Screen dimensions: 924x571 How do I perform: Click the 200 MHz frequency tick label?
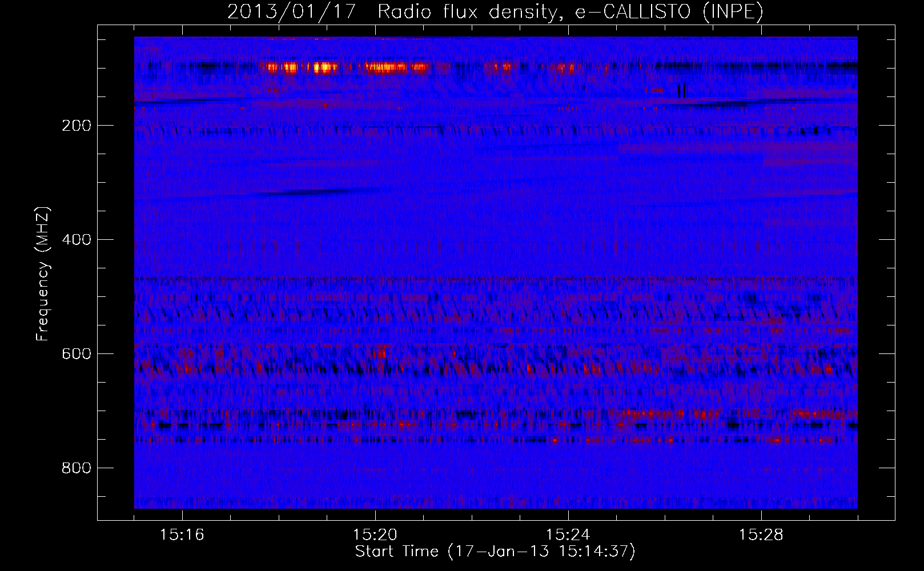(77, 126)
